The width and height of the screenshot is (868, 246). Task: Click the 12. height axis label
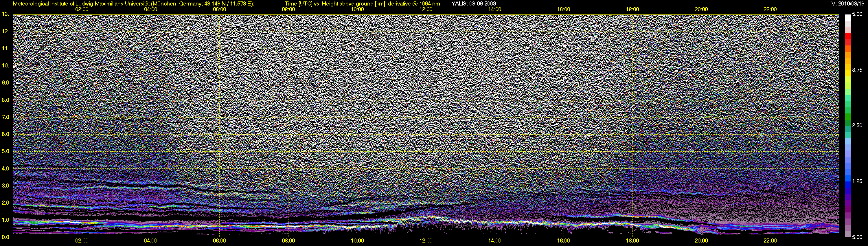point(5,31)
